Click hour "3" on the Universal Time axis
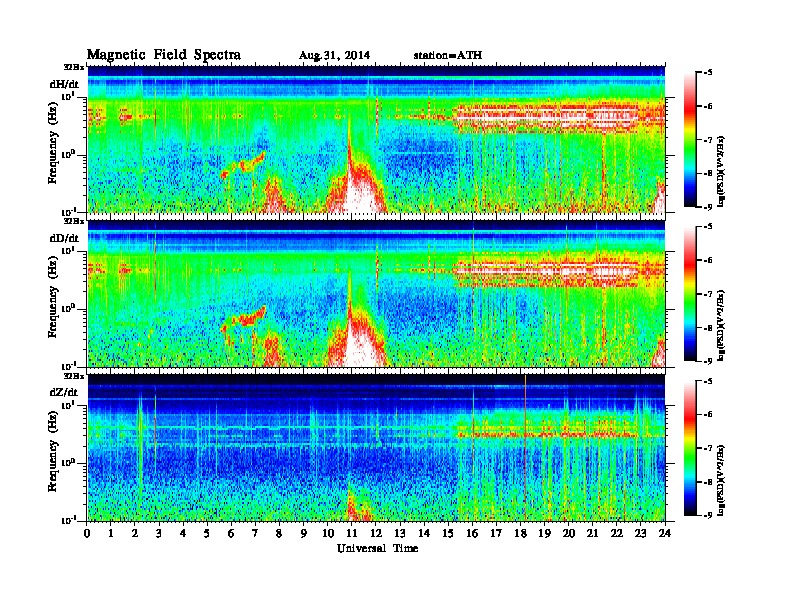This screenshot has width=792, height=612. (x=159, y=533)
